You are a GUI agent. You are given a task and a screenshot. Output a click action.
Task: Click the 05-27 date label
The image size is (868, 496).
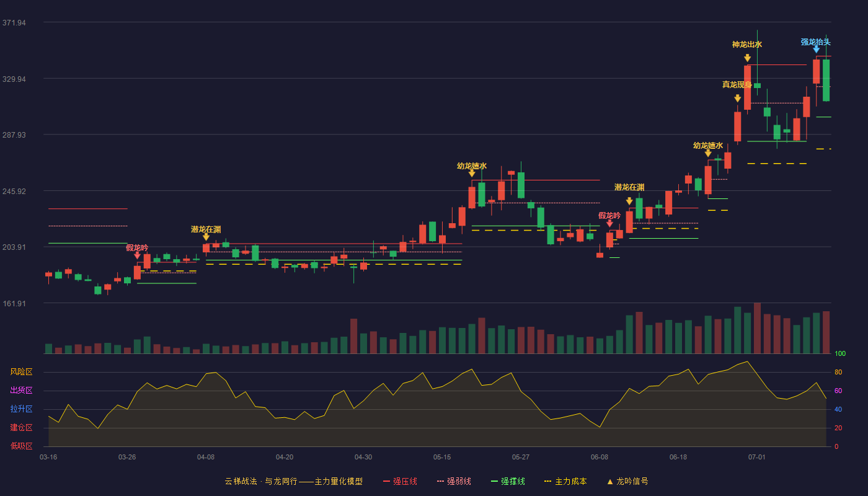tap(521, 457)
